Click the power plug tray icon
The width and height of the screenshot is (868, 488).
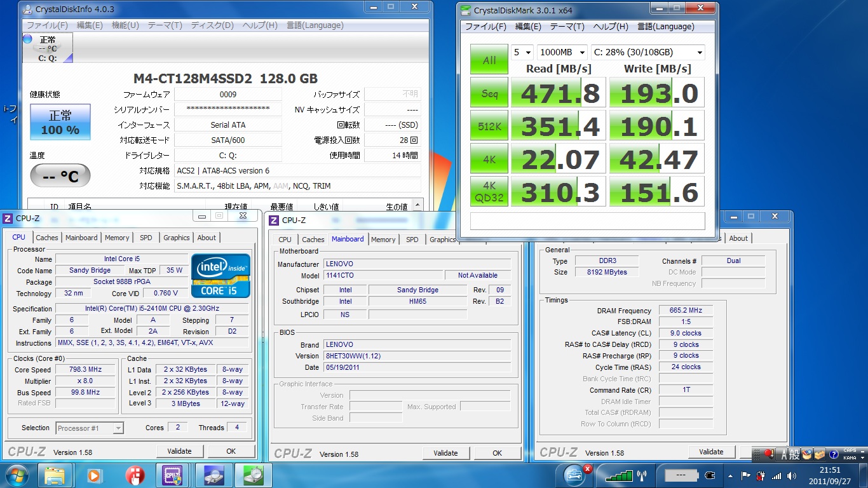click(x=760, y=476)
